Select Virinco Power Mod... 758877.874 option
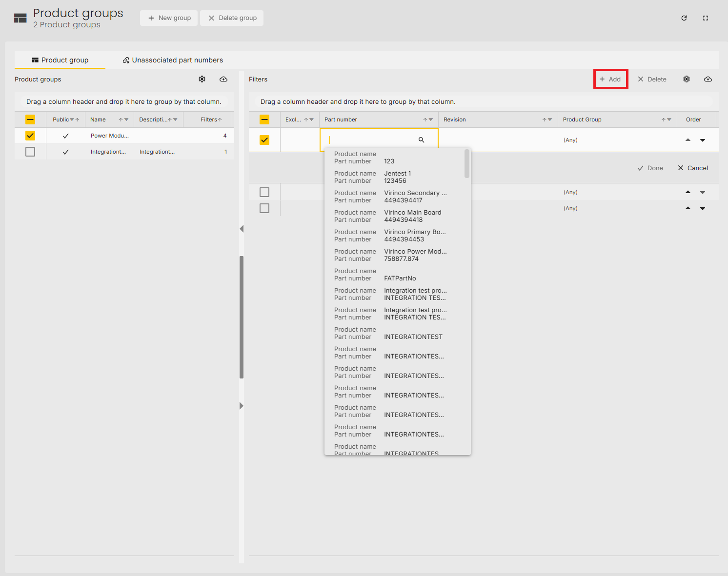This screenshot has height=576, width=728. point(394,255)
